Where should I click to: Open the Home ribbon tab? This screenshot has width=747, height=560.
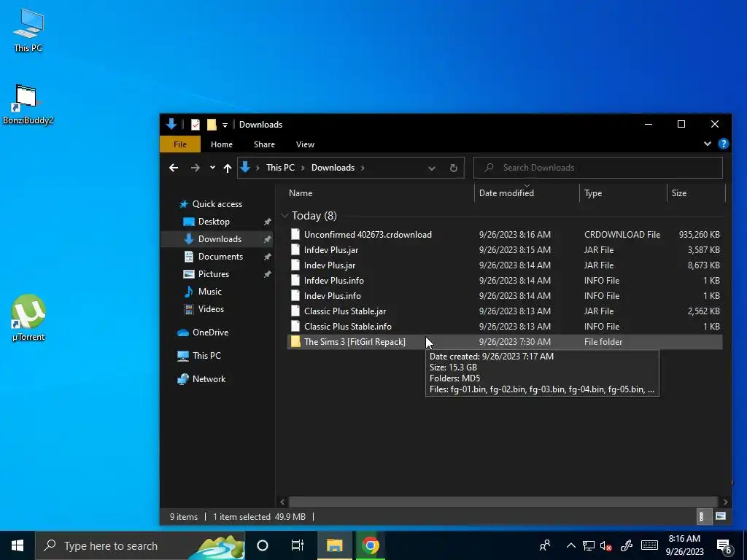(222, 144)
